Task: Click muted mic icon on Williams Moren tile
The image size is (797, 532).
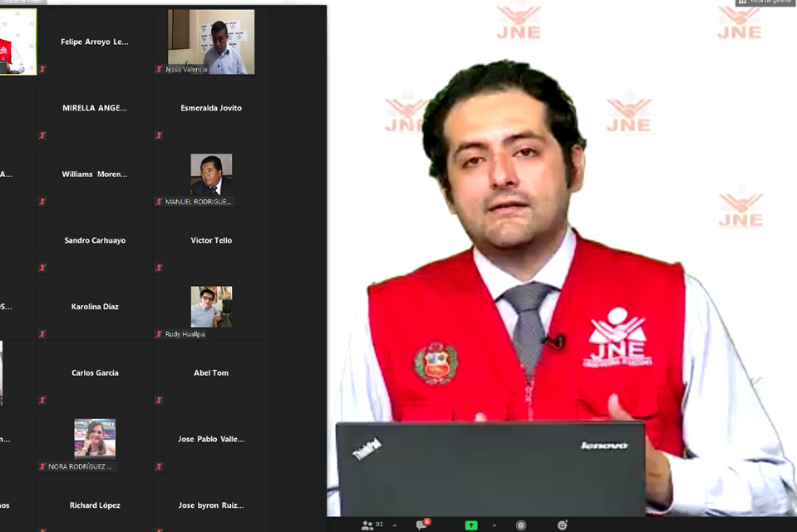Action: 42,201
